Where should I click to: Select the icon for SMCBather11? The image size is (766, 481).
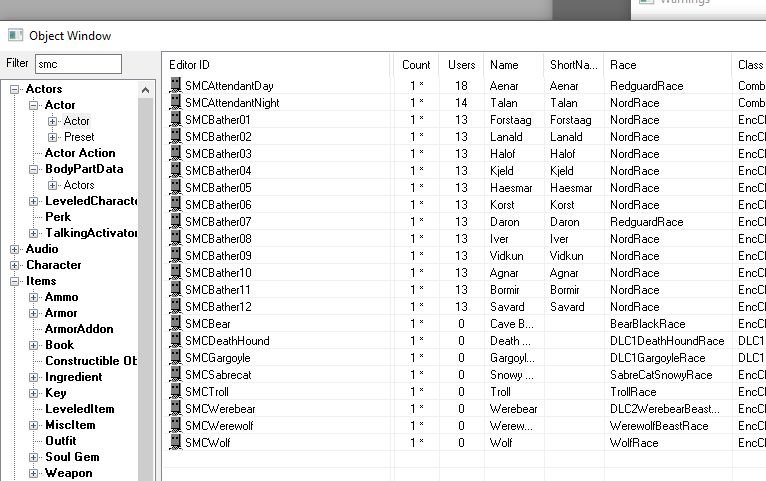[x=175, y=289]
